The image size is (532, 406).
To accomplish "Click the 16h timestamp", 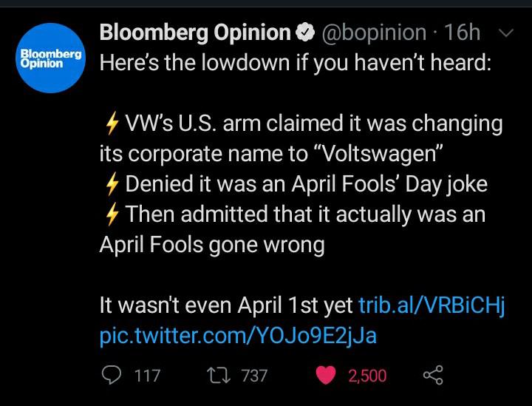I will [464, 33].
